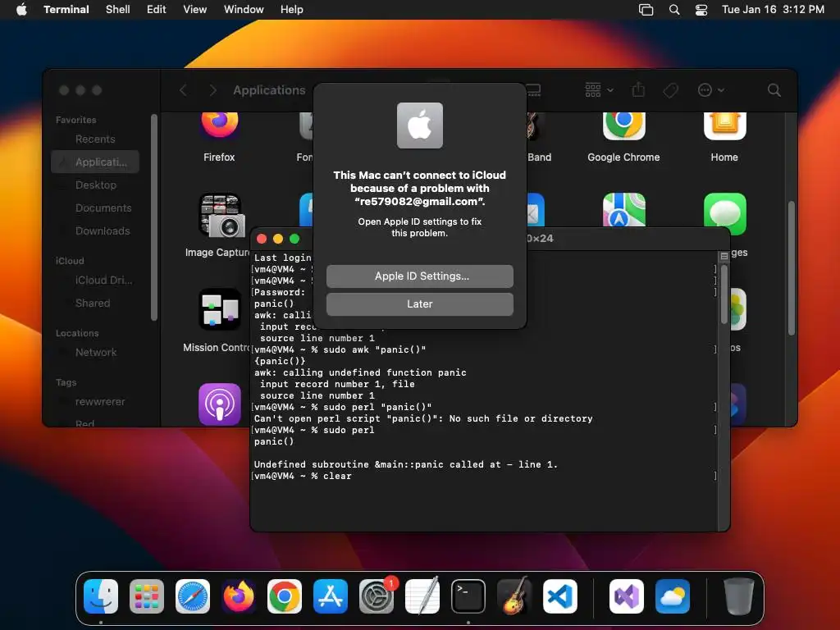Open the Edit menu

156,10
